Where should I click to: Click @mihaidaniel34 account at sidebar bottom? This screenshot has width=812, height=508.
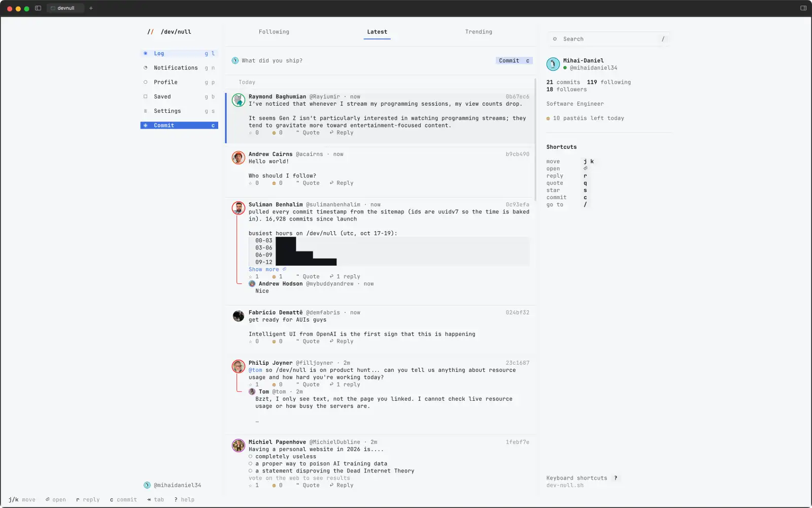point(173,485)
